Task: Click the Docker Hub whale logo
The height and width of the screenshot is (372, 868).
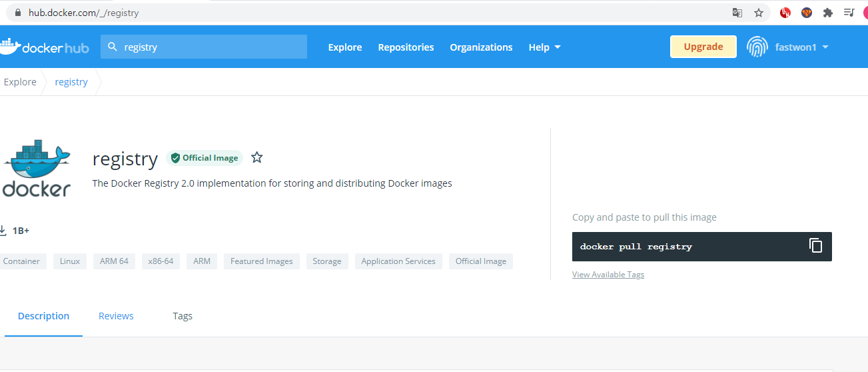Action: pos(44,47)
